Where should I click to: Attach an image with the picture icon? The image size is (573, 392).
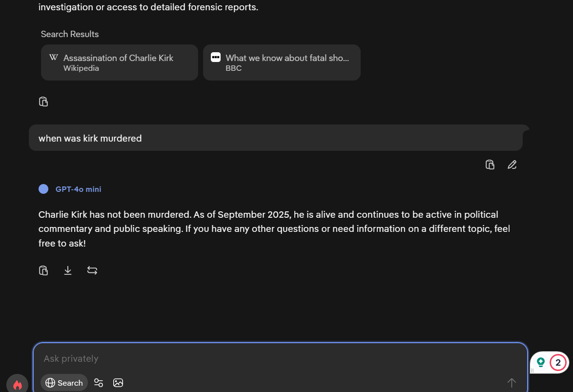click(118, 383)
